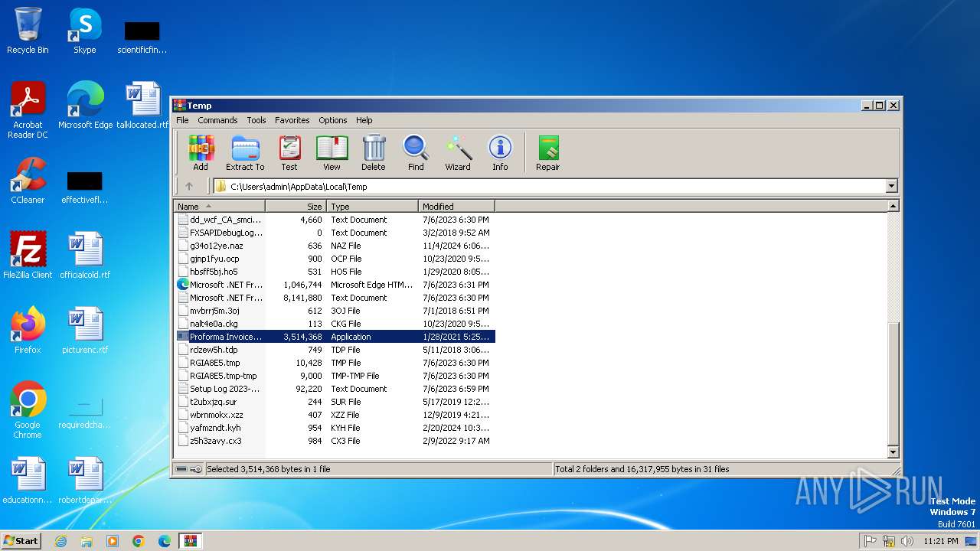The image size is (980, 551).
Task: Select file z5h3zavy.cx3
Action: (x=335, y=441)
